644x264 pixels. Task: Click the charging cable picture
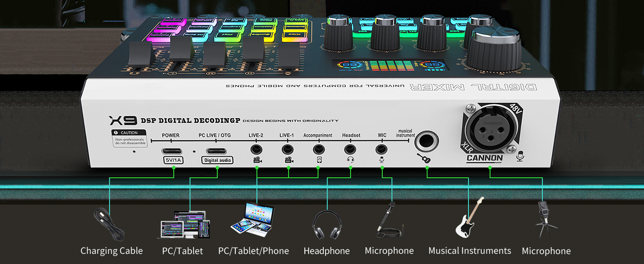pyautogui.click(x=110, y=224)
